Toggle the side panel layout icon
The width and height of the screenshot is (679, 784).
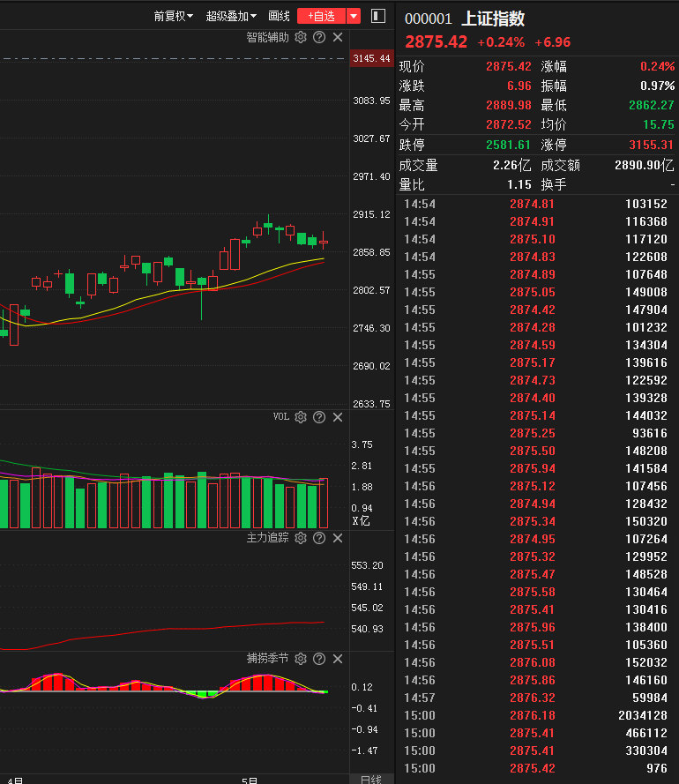pyautogui.click(x=378, y=16)
